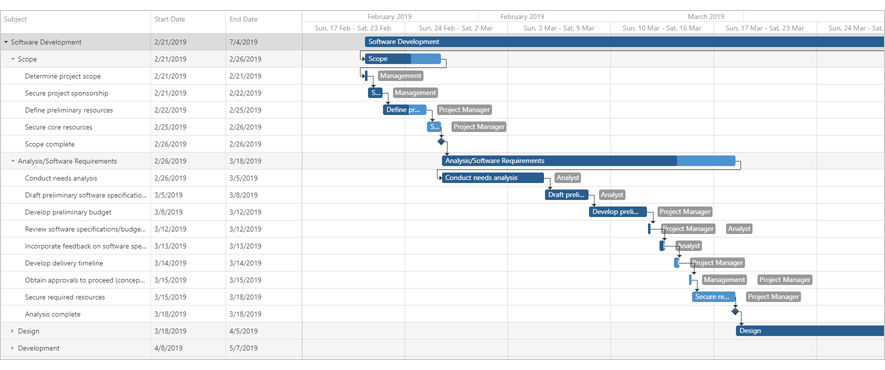The image size is (885, 370).
Task: Click the Sun, 24 Feb - Sat, 2 Mar header
Action: coord(455,28)
